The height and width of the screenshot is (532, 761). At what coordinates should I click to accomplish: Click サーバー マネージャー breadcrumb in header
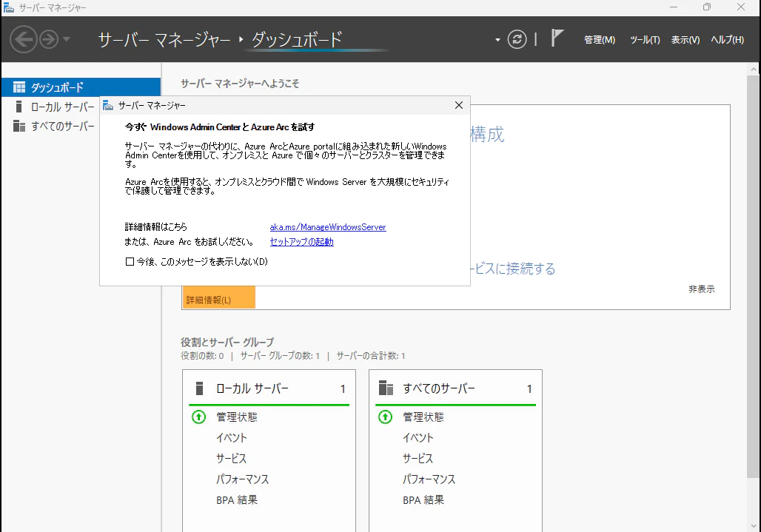tap(164, 40)
